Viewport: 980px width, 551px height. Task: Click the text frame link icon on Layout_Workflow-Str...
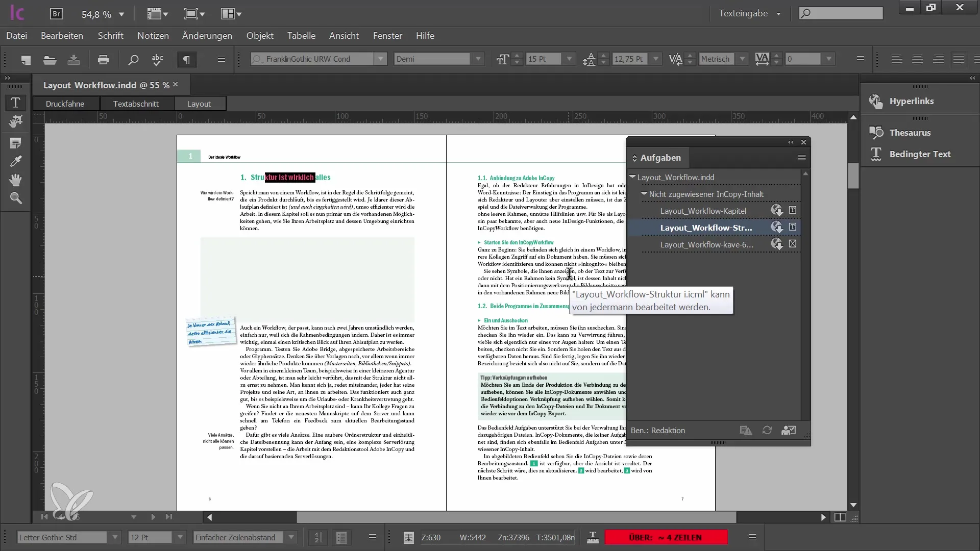coord(792,228)
